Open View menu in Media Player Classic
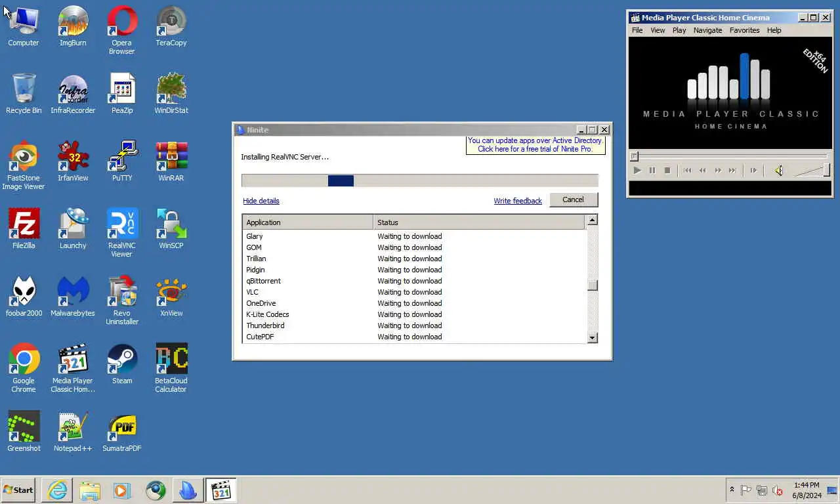 pos(658,30)
